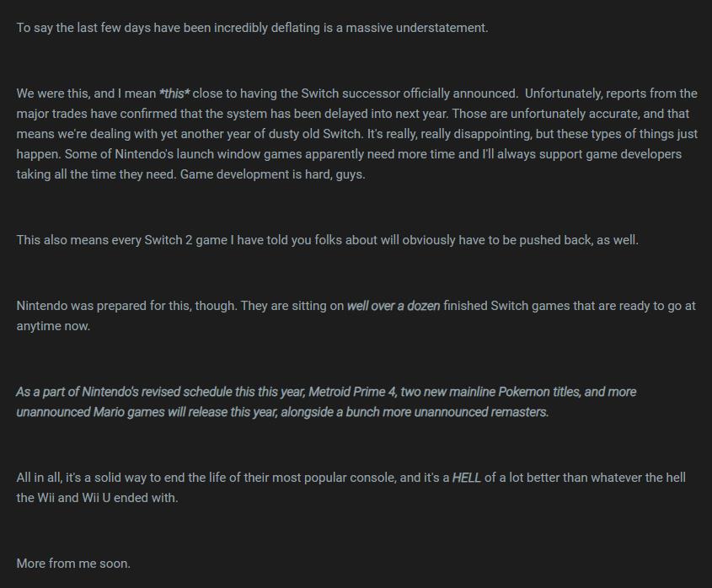Click the sentence "Nintendo was prepared for this, though."
Image resolution: width=712 pixels, height=588 pixels.
coord(126,306)
